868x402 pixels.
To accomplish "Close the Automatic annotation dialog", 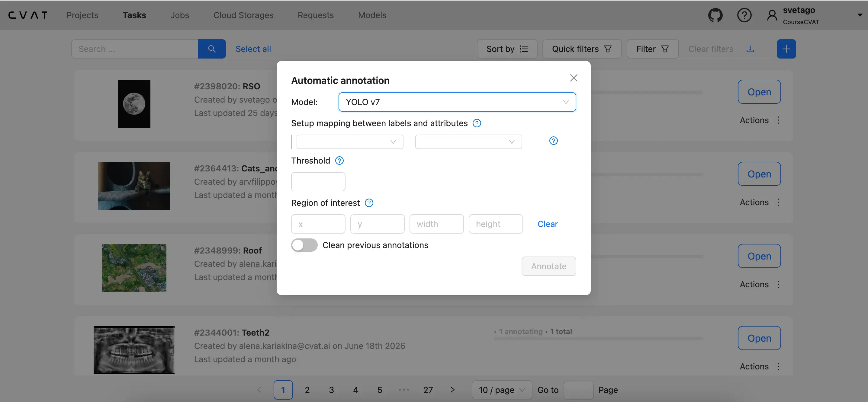I will 574,78.
